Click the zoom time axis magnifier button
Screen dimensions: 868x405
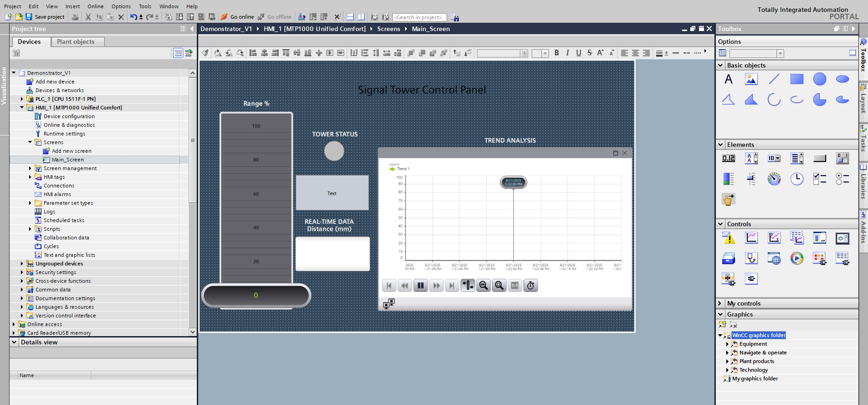tap(483, 286)
